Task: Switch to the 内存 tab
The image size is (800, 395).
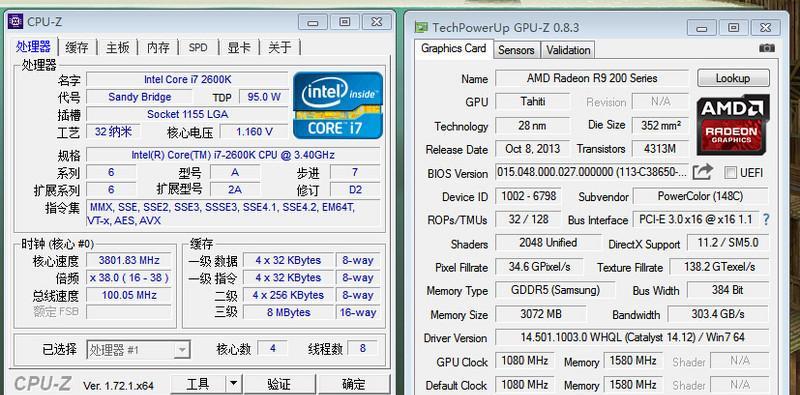Action: point(158,48)
